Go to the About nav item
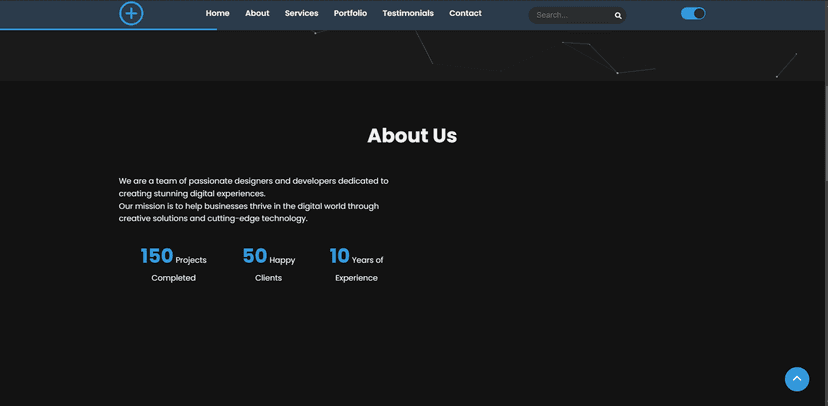 (257, 13)
